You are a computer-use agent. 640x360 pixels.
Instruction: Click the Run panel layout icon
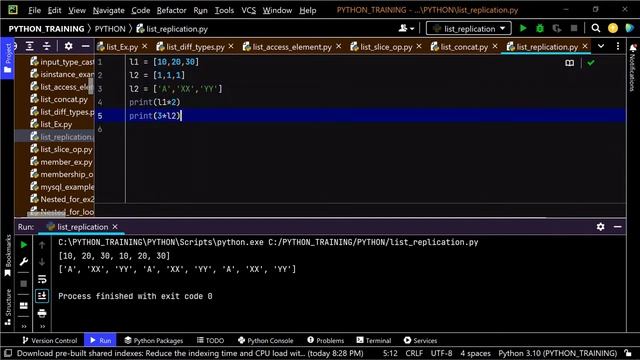(24, 305)
